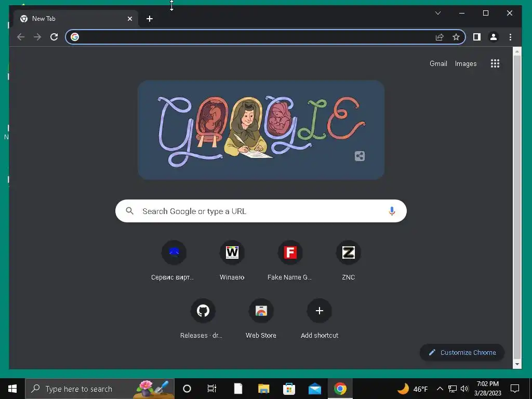This screenshot has height=399, width=532.
Task: Open the blank document taskbar icon
Action: 238,389
